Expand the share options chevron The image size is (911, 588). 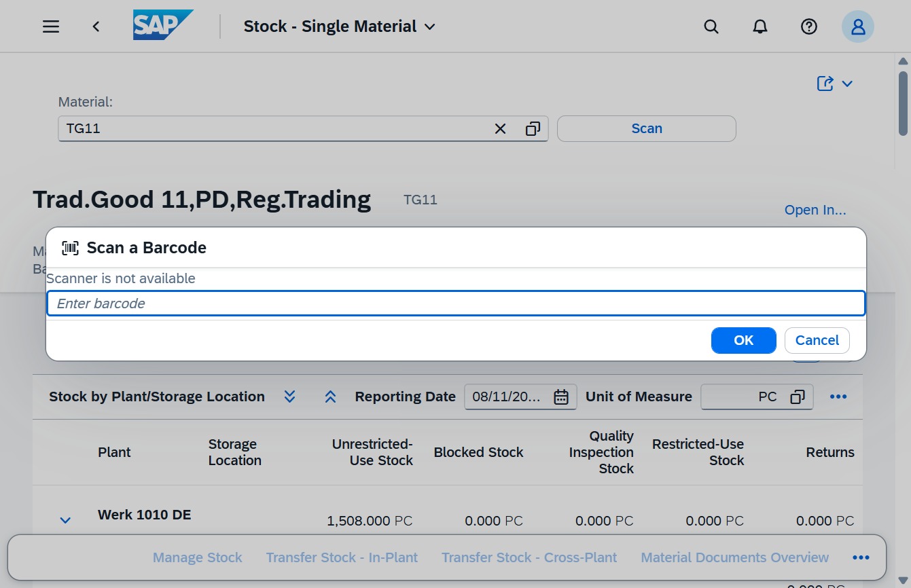tap(847, 84)
